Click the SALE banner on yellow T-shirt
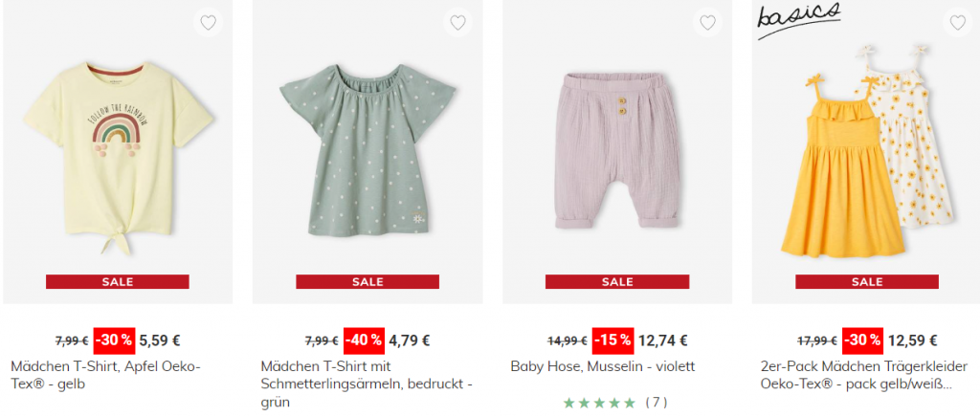The width and height of the screenshot is (980, 417). tap(117, 282)
